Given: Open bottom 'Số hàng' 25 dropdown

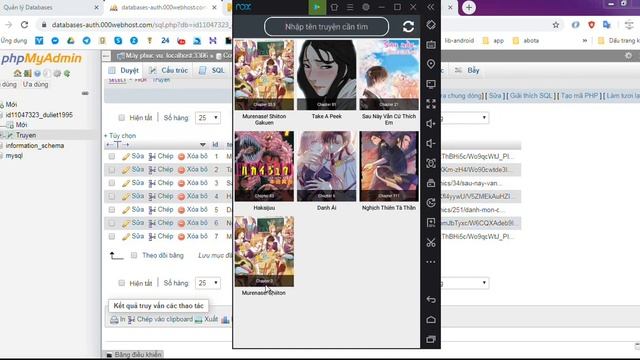Looking at the screenshot, I should click(x=208, y=283).
